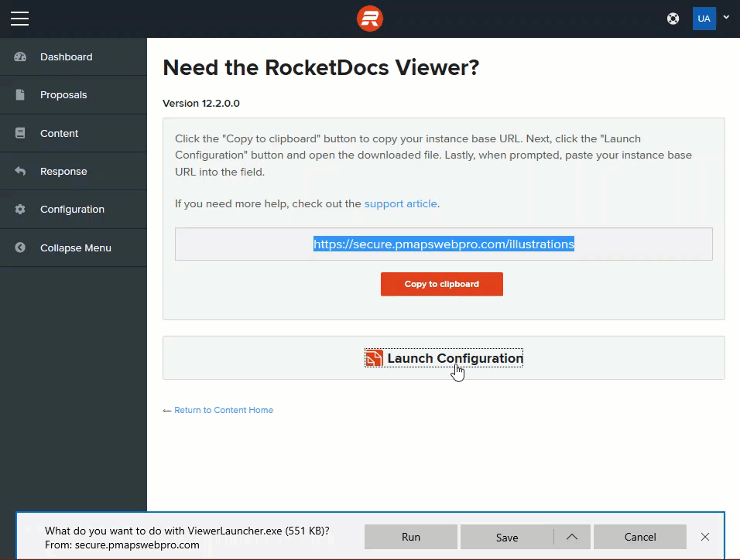Click the Dashboard gauge icon
Image resolution: width=740 pixels, height=560 pixels.
20,56
